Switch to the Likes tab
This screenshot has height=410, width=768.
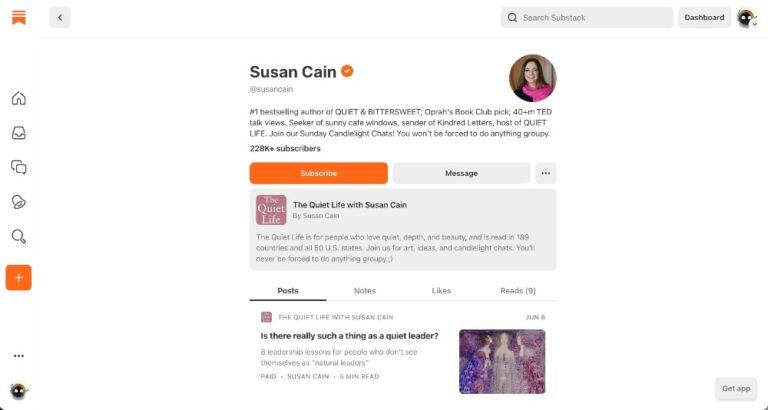pyautogui.click(x=441, y=290)
